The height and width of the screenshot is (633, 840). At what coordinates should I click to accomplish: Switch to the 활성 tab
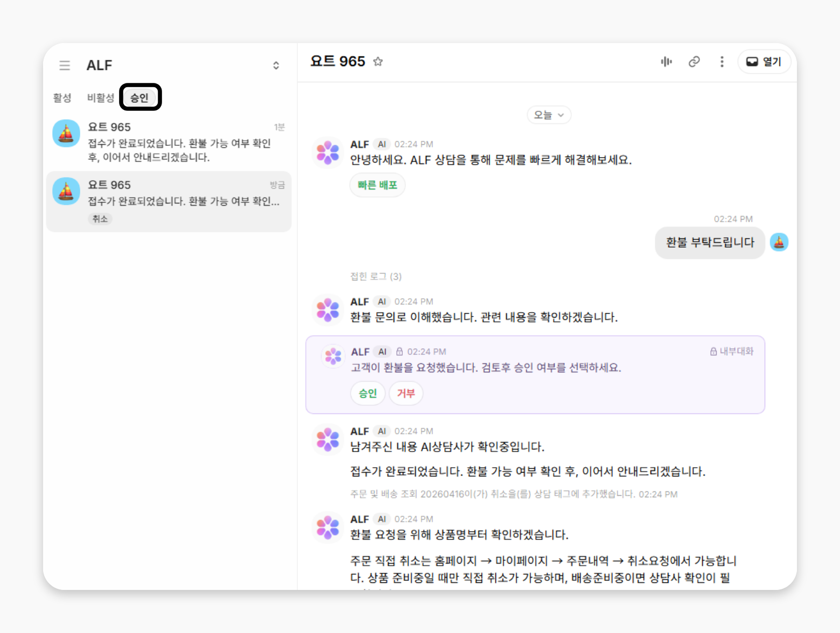pos(62,97)
